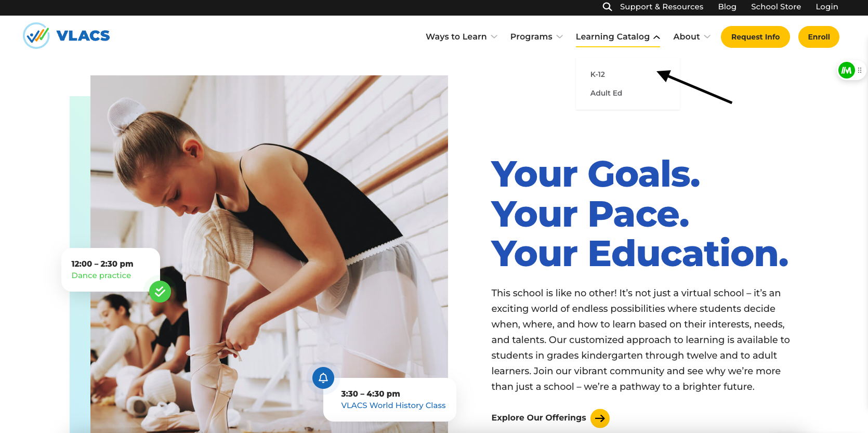Click the green M extension icon
The height and width of the screenshot is (433, 868).
click(847, 70)
